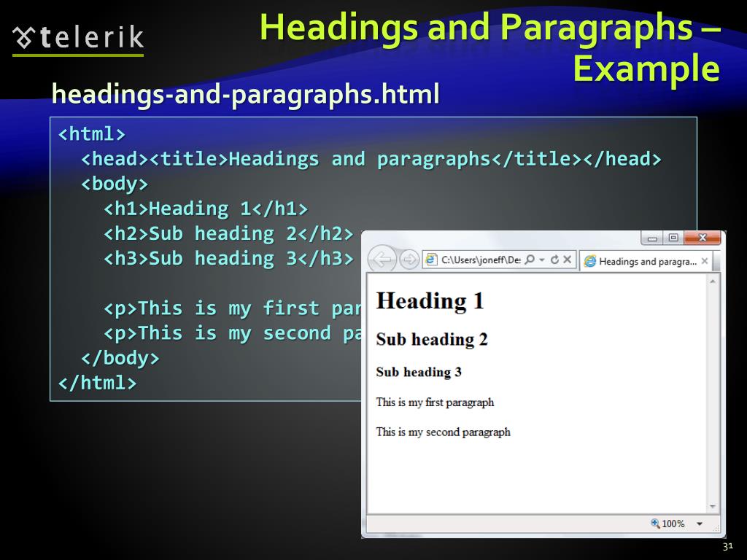This screenshot has width=747, height=560.
Task: Select the slide number 31
Action: (727, 546)
